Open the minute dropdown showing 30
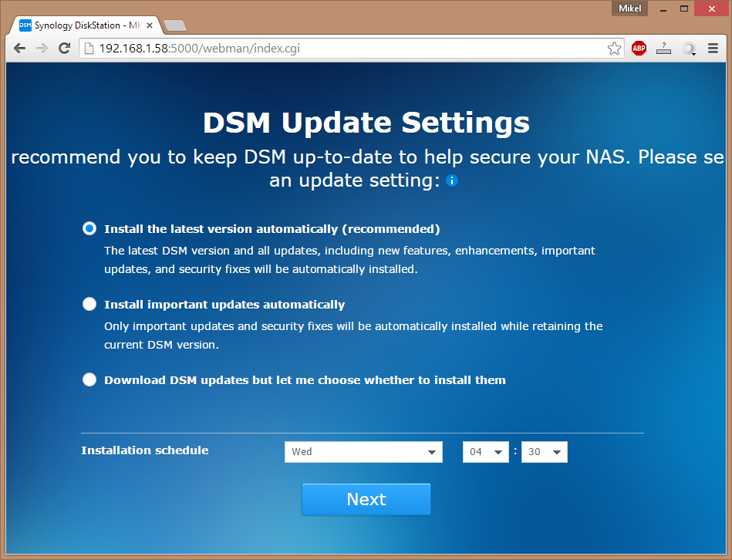 click(x=545, y=452)
